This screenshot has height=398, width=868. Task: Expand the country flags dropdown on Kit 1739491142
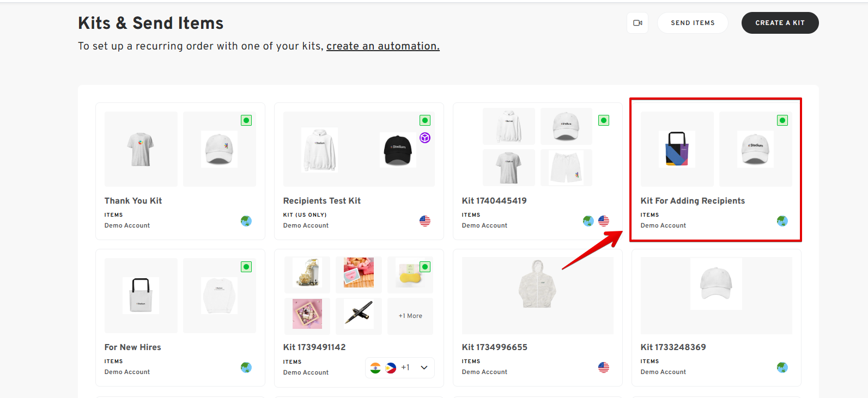click(x=424, y=368)
